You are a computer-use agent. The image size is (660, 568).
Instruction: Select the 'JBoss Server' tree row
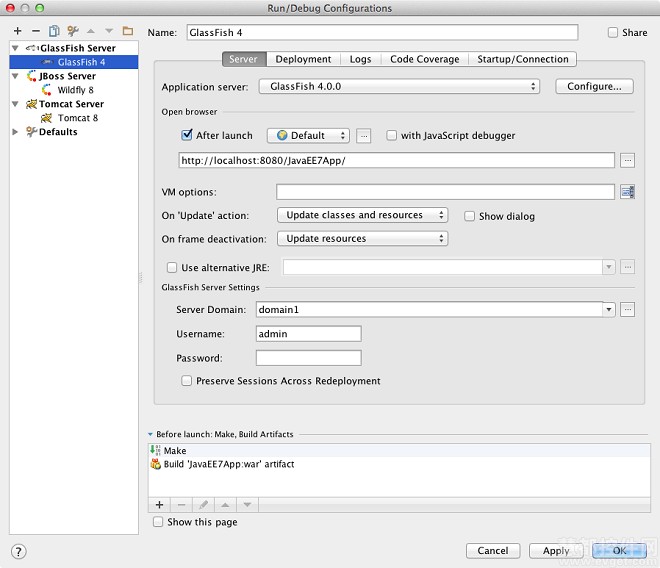[x=74, y=76]
